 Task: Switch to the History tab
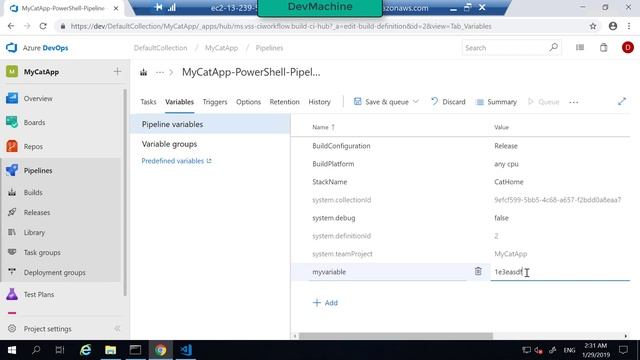(320, 102)
